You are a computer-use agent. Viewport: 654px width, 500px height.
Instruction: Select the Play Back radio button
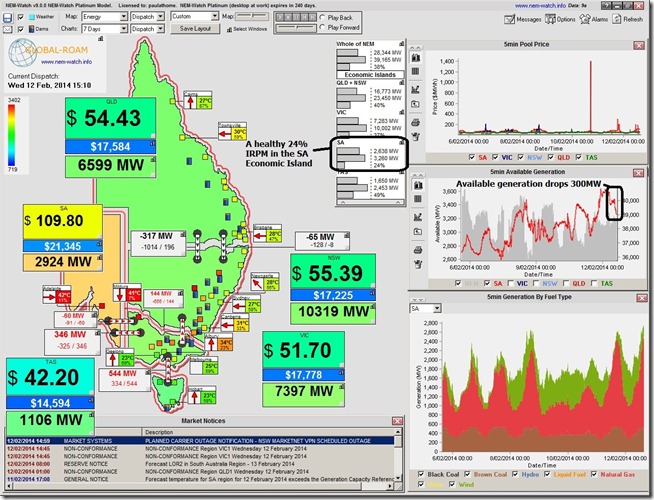[322, 18]
